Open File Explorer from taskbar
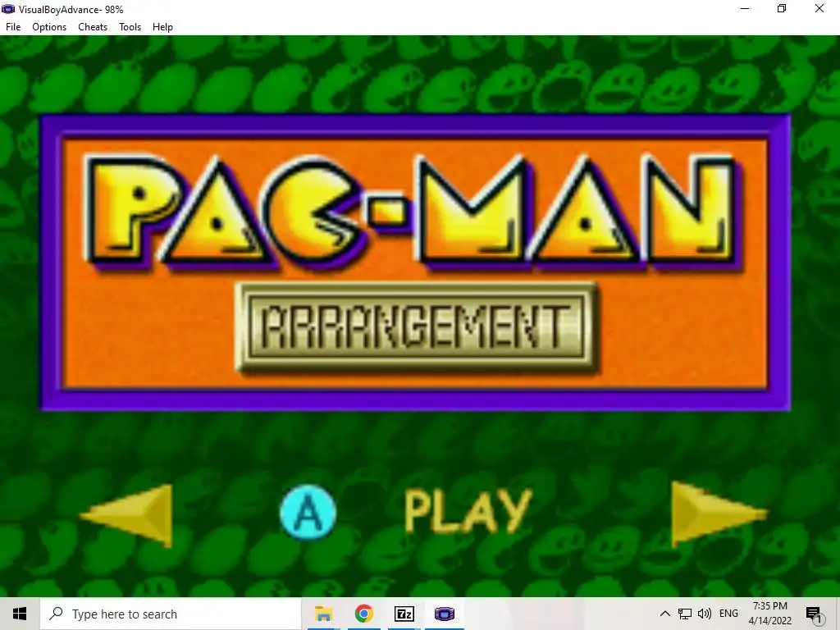 click(323, 614)
